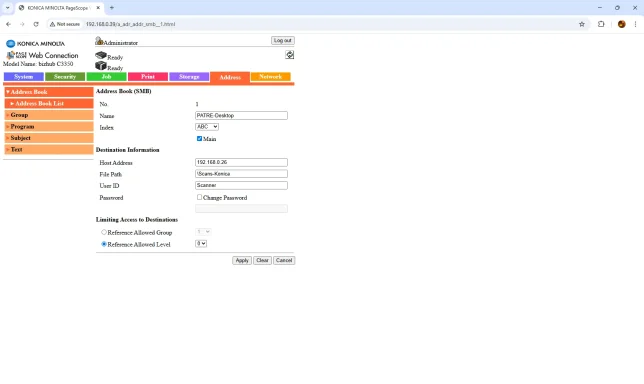Click the Apply button
The height and width of the screenshot is (384, 644).
(242, 260)
